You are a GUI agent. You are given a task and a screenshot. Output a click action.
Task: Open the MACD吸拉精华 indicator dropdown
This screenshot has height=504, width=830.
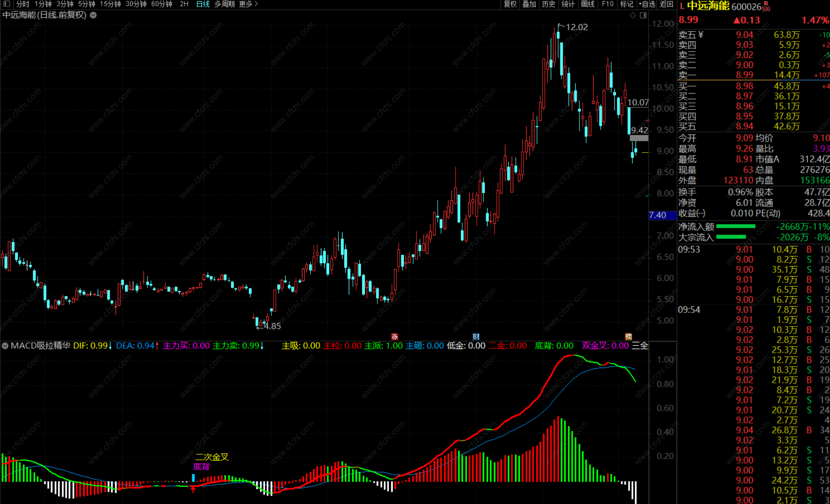coord(5,346)
